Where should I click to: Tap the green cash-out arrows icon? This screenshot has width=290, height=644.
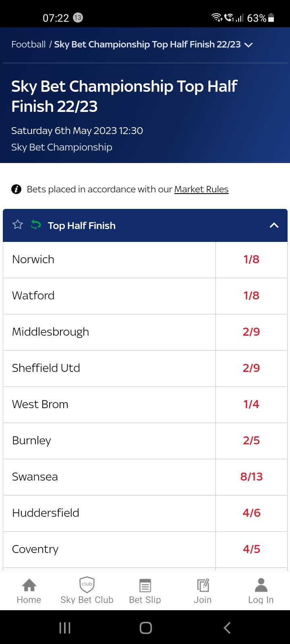[36, 225]
